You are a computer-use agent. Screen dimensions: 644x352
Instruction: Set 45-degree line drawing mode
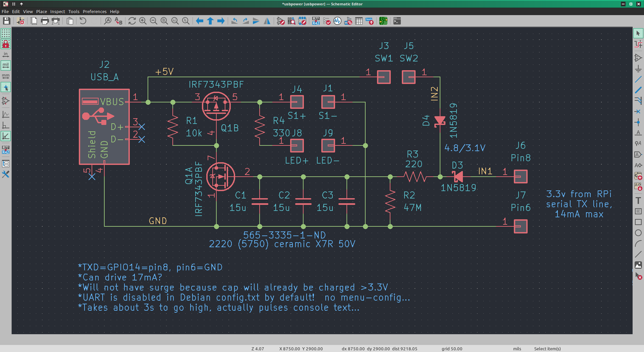click(6, 136)
